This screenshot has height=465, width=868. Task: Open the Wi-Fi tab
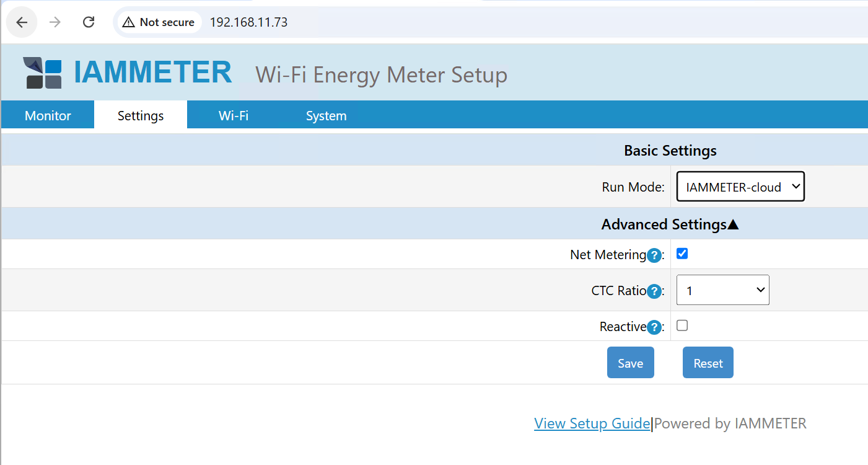(234, 115)
